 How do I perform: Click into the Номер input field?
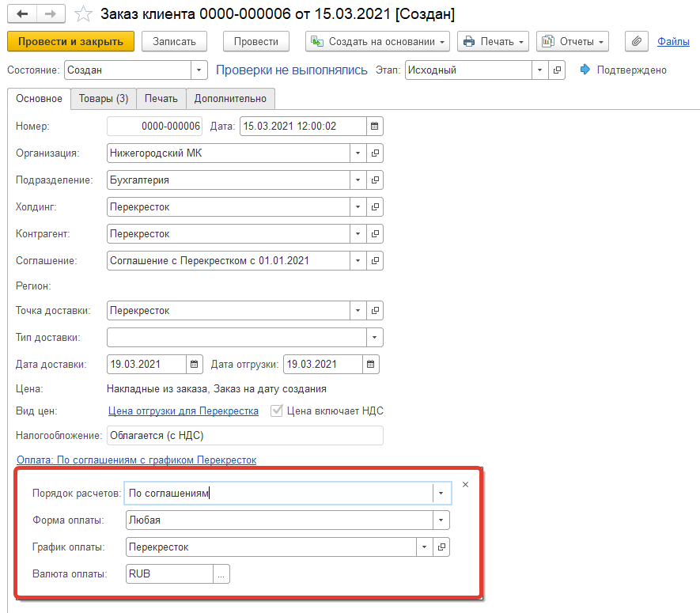click(155, 127)
